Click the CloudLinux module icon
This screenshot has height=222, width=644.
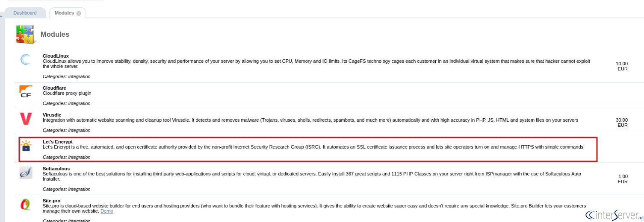point(26,60)
